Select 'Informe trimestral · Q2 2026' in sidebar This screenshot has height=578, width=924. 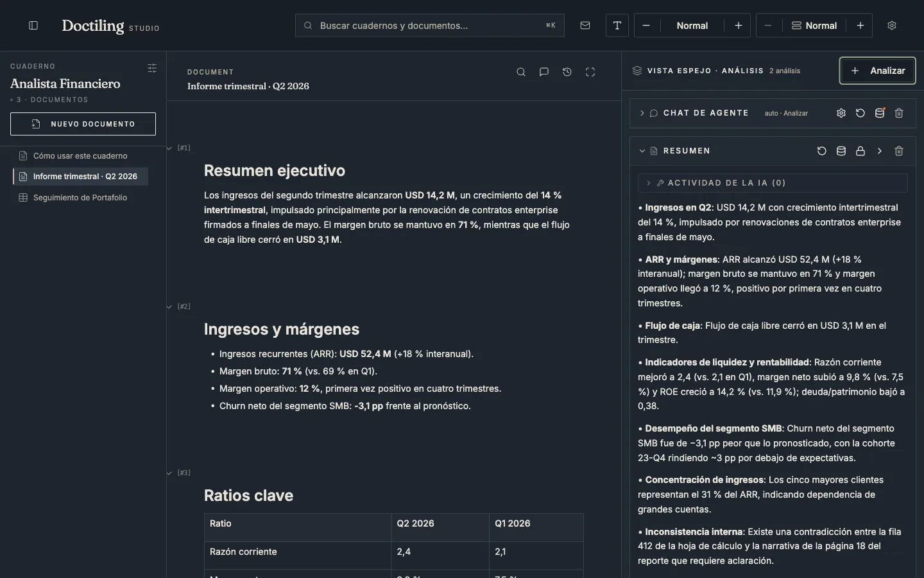[x=80, y=177]
